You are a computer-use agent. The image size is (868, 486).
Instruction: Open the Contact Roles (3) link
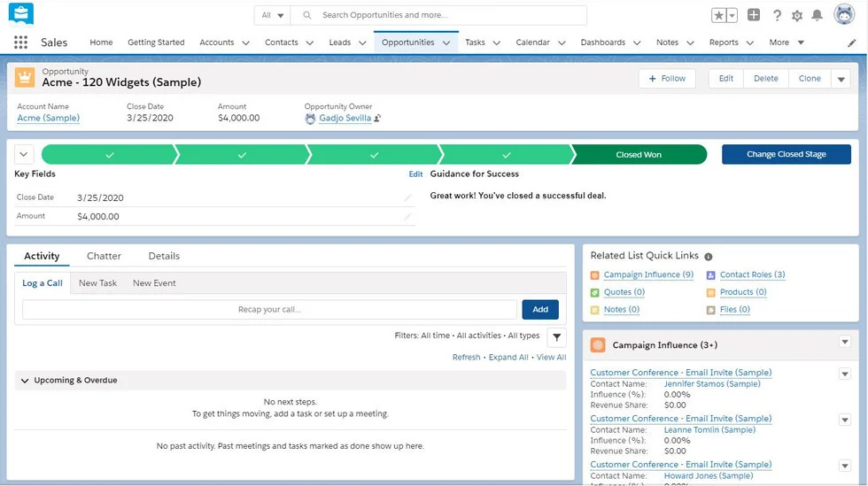click(x=752, y=275)
